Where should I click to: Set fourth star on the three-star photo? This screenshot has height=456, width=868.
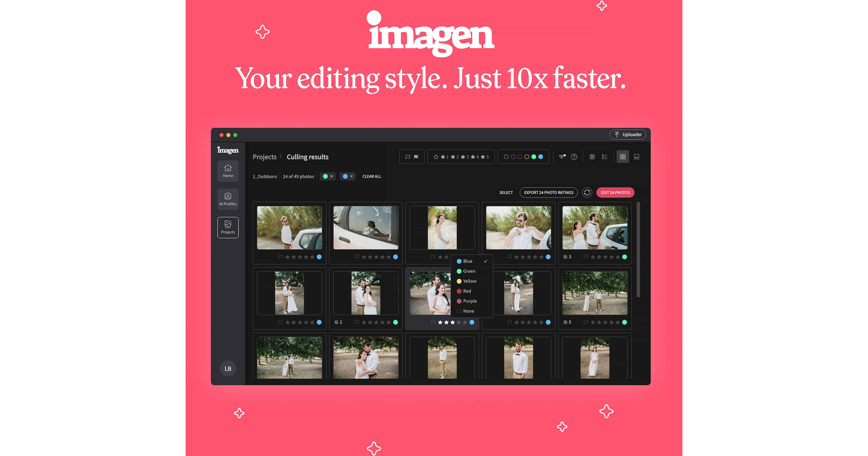pos(459,322)
